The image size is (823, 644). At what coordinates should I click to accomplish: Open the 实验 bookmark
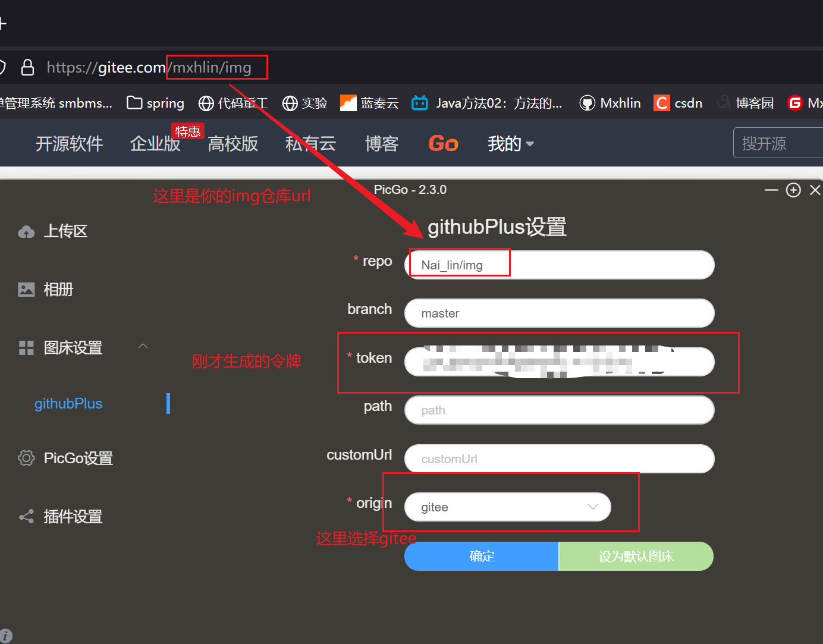(x=305, y=103)
